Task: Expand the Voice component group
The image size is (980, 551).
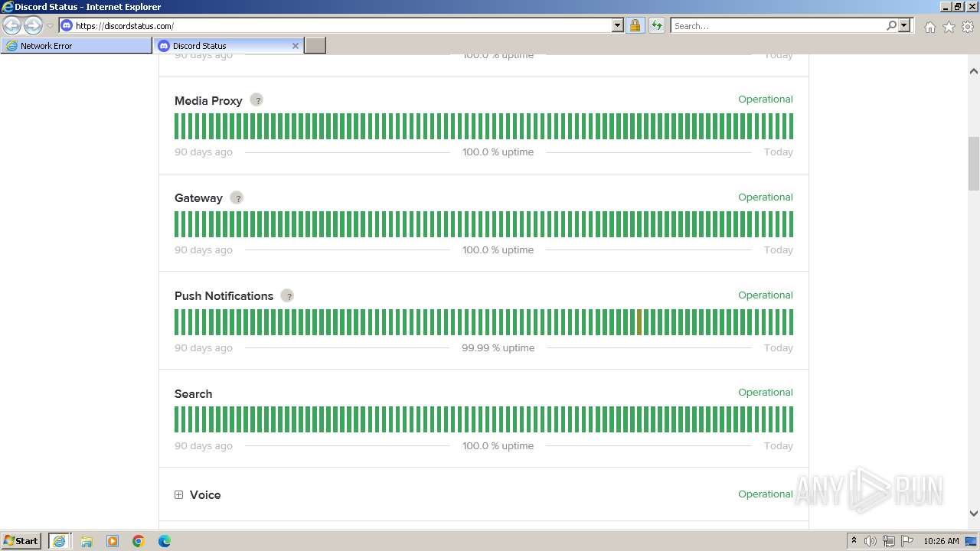Action: pos(178,495)
